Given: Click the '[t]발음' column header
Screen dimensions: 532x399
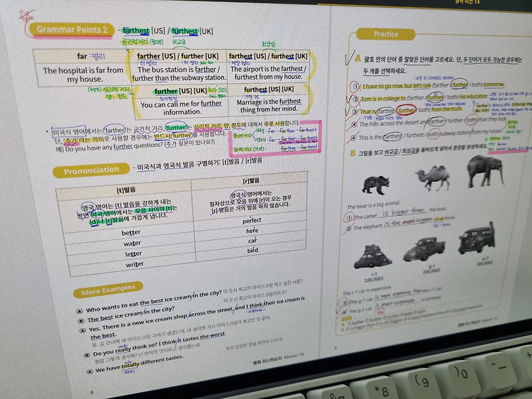Looking at the screenshot, I should [x=124, y=190].
